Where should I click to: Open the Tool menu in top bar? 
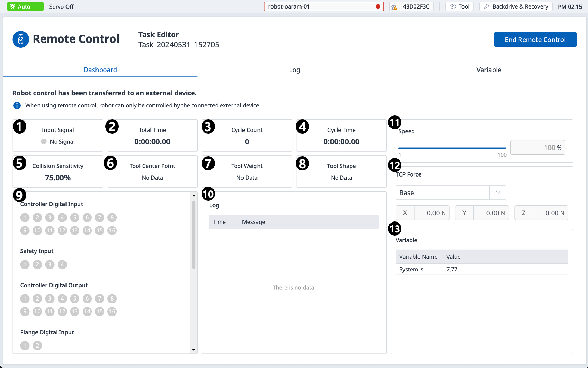coord(459,6)
